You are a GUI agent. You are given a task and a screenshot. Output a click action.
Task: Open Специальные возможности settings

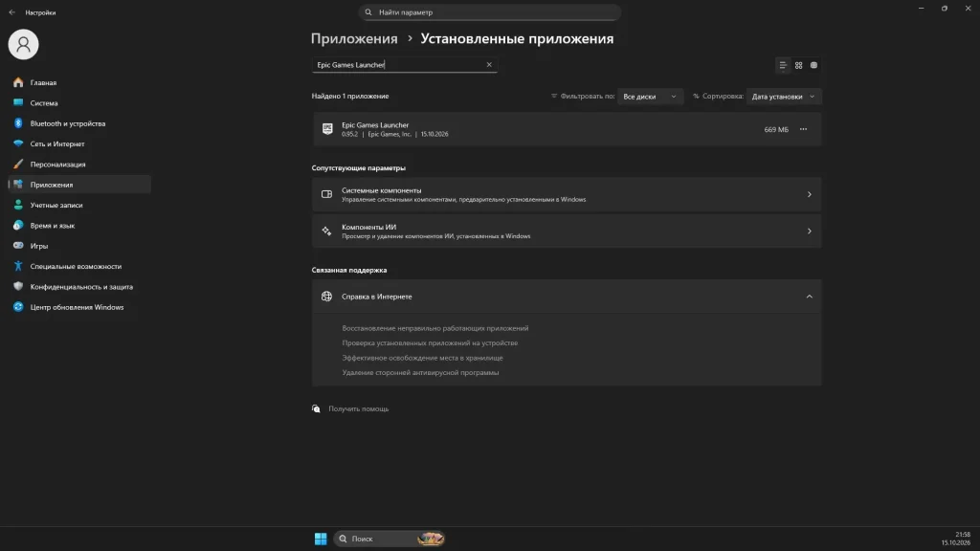click(x=79, y=266)
